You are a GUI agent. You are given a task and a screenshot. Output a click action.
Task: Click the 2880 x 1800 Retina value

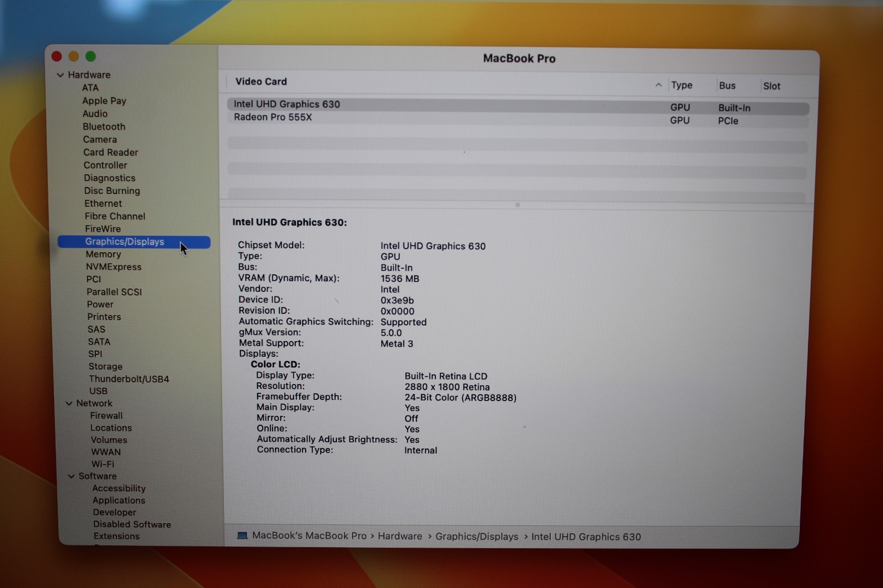447,387
